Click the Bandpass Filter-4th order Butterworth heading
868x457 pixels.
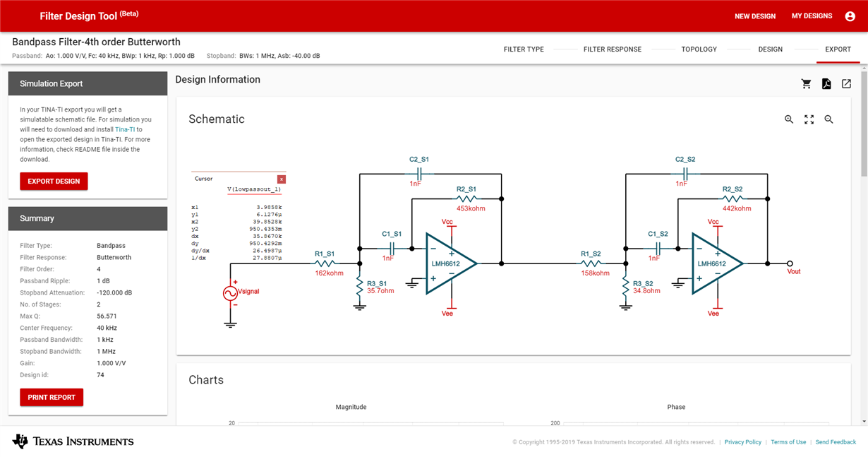pyautogui.click(x=96, y=42)
